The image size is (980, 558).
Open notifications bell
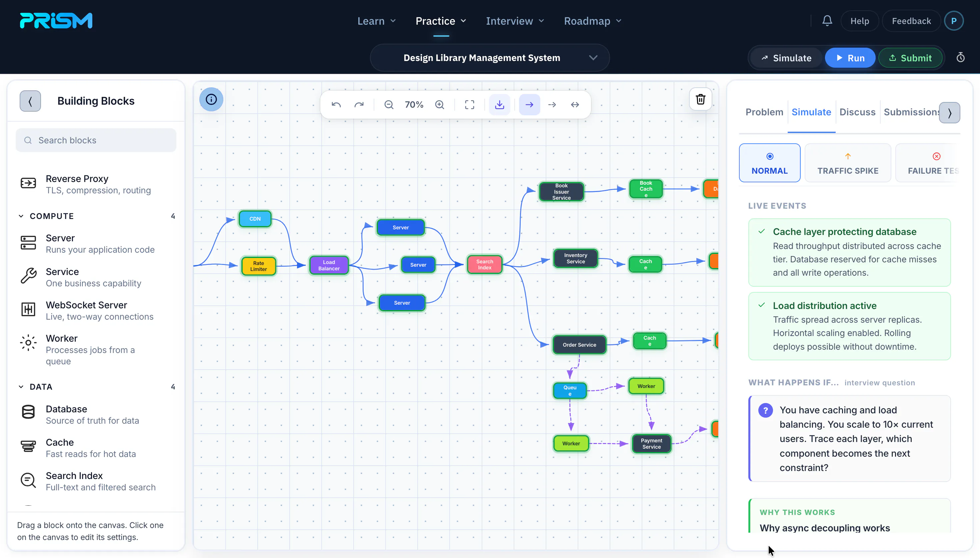pos(827,21)
